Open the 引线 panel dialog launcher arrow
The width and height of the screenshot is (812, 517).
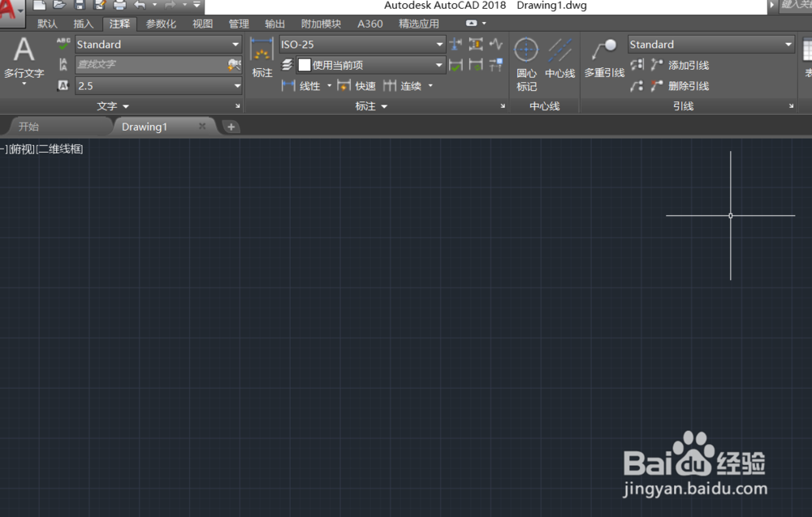791,106
